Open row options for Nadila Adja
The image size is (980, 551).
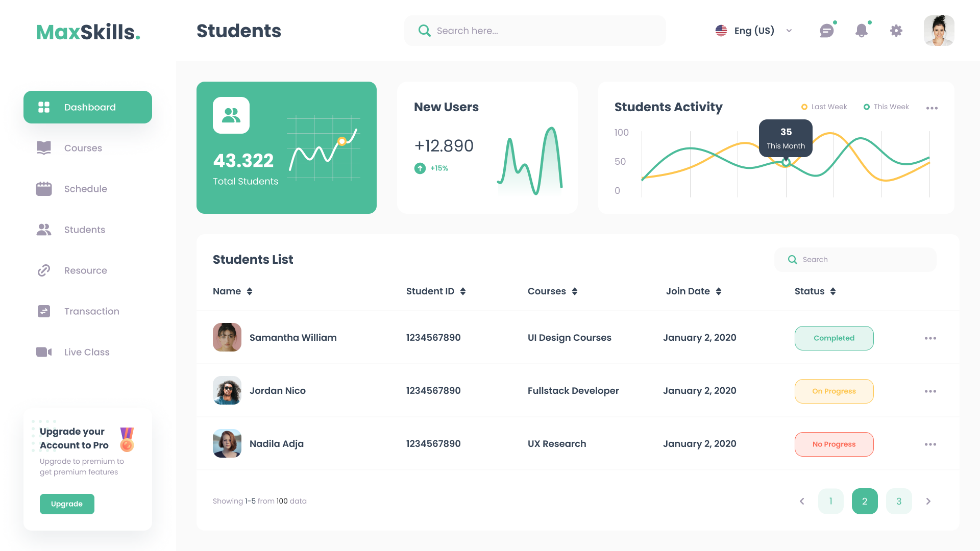tap(930, 444)
